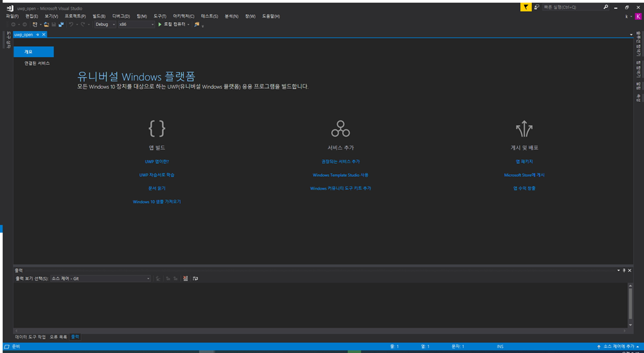Screen dimensions: 644x353
Task: Open the 빌드(B) menu
Action: tap(99, 16)
